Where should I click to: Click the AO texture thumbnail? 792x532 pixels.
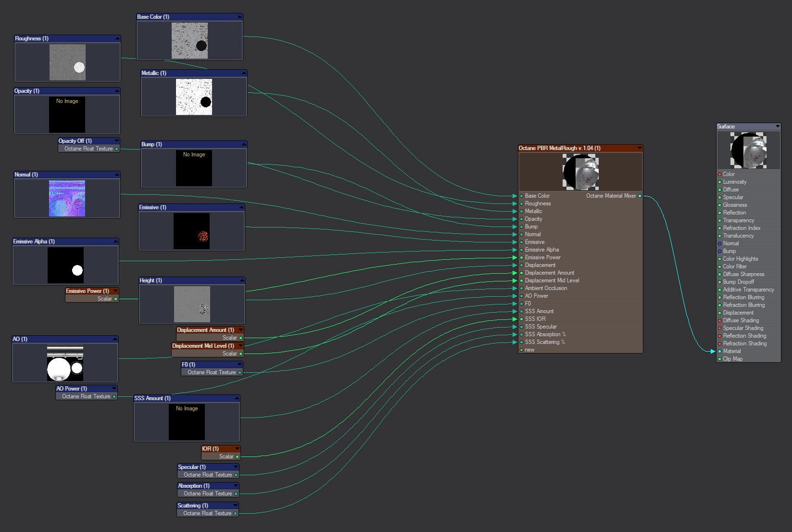65,363
